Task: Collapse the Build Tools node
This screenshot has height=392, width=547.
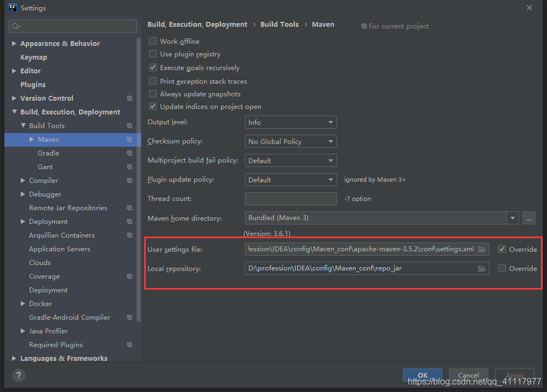Action: tap(23, 125)
